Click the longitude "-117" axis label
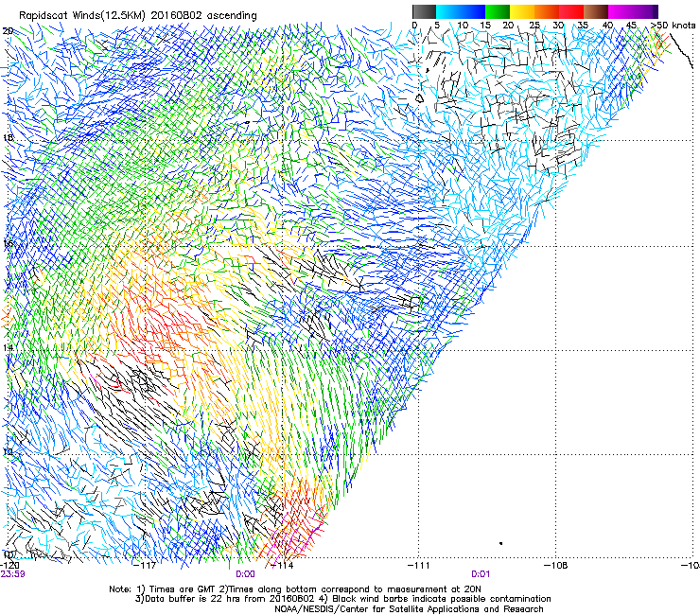700x615 pixels. tap(146, 566)
